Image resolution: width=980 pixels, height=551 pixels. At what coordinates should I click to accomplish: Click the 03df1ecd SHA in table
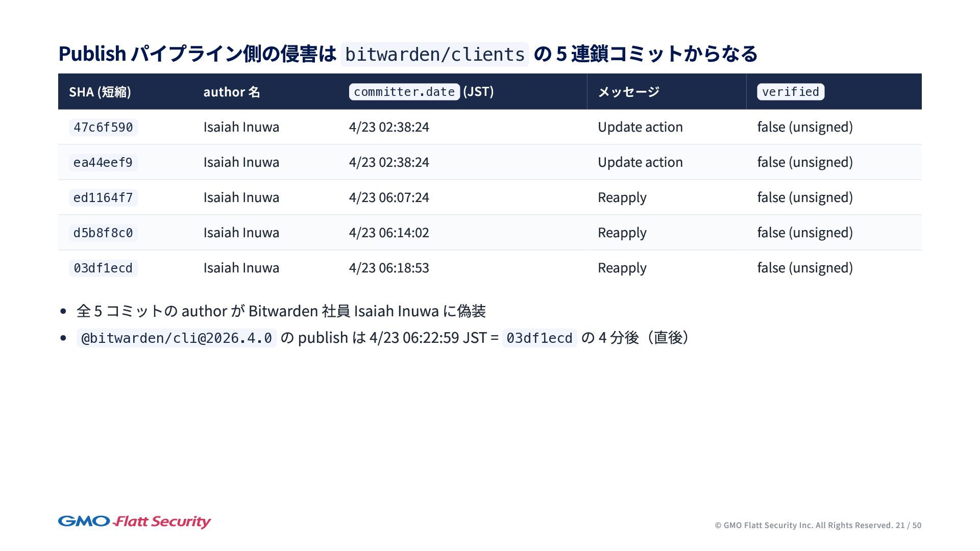[x=103, y=268]
